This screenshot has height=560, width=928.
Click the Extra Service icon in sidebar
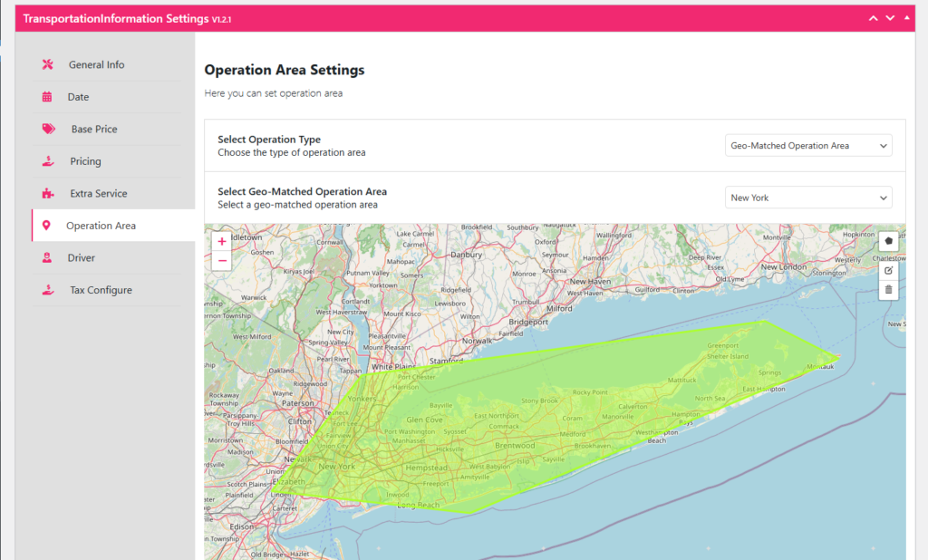pos(49,193)
